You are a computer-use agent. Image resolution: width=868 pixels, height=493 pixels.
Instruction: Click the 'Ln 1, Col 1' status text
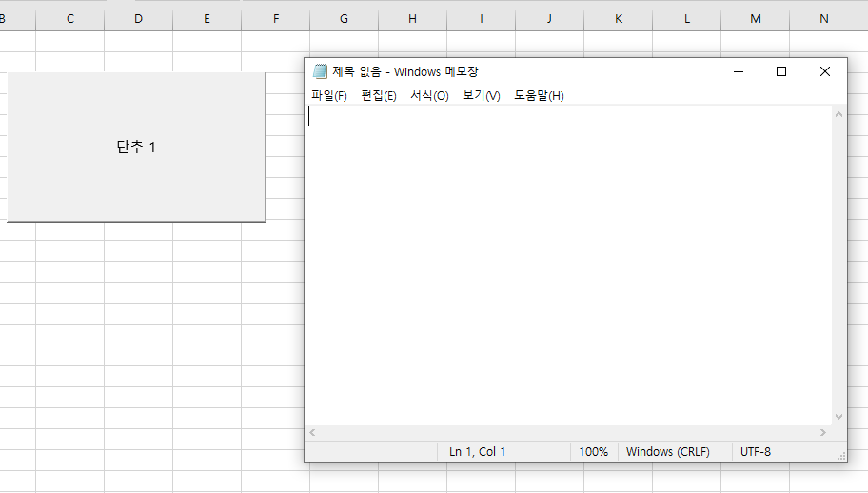477,451
